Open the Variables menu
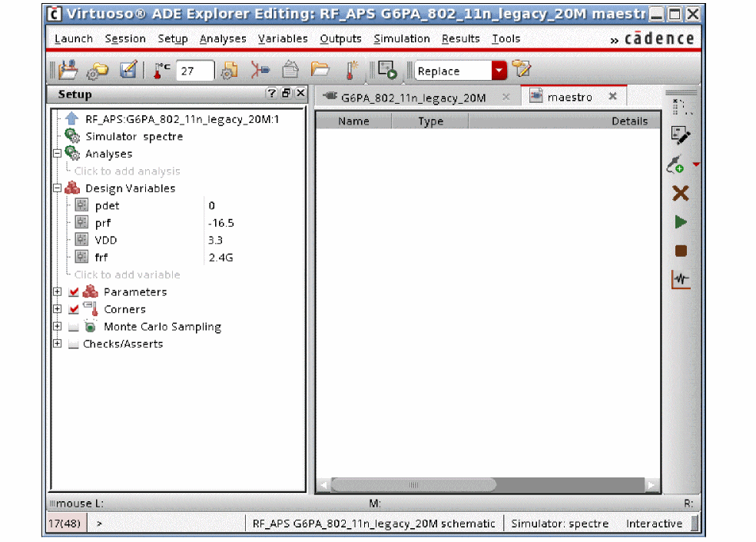The image size is (756, 542). 283,38
